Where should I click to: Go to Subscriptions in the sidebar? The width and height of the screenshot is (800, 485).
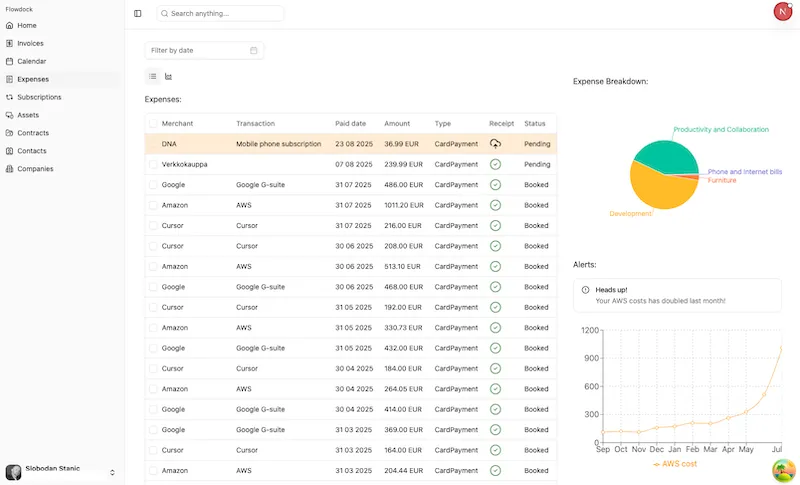point(39,97)
